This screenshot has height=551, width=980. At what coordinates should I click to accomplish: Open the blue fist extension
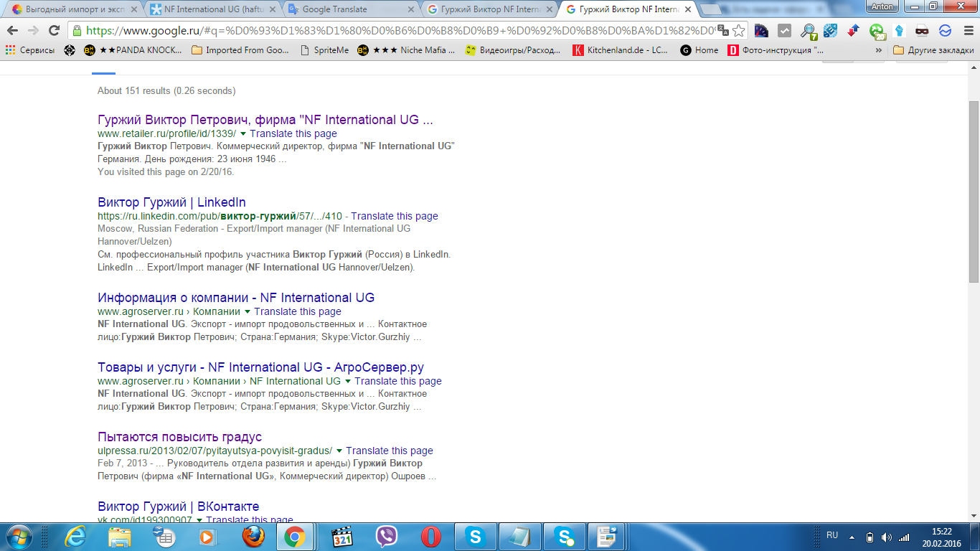(x=900, y=31)
